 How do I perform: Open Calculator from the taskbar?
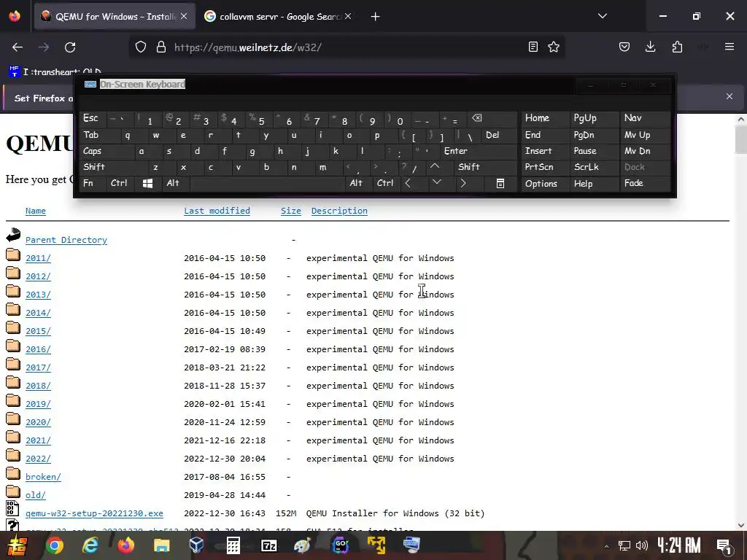[233, 545]
